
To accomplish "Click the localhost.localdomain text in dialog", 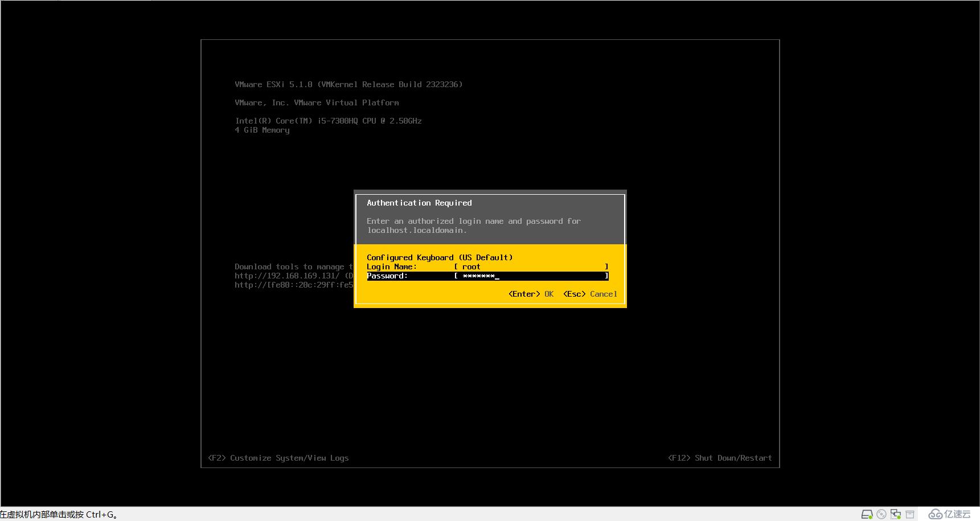I will [x=417, y=230].
